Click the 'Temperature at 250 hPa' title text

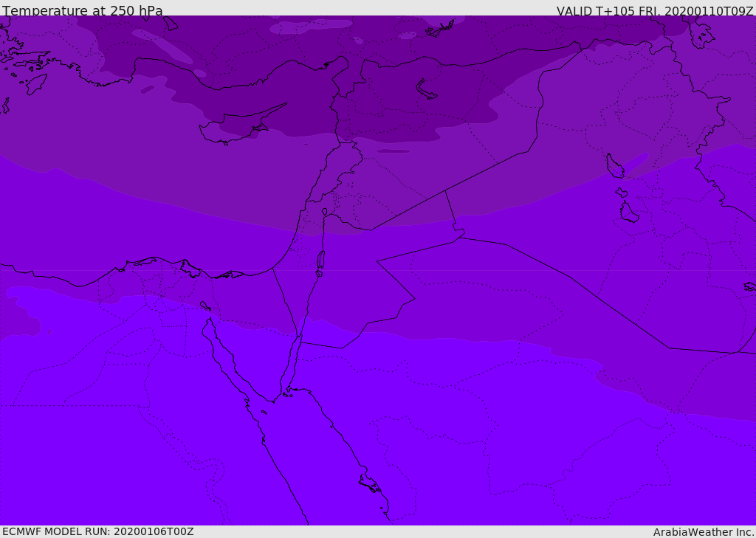83,10
